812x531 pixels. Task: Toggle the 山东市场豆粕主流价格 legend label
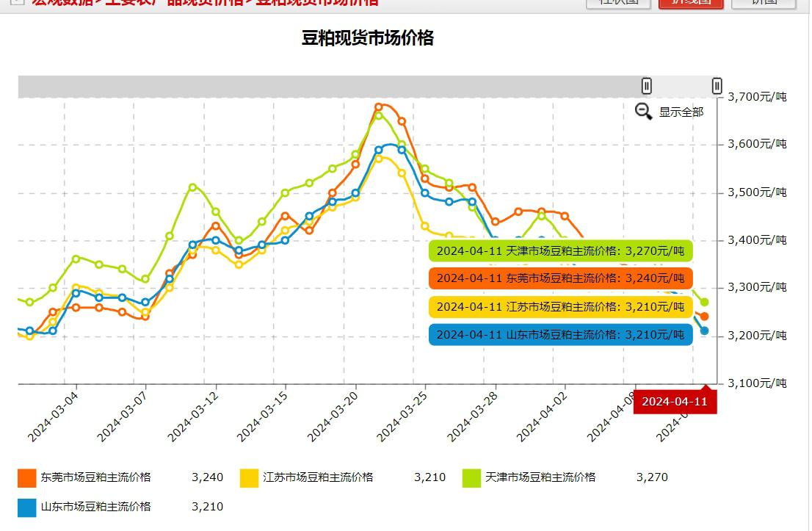click(95, 507)
